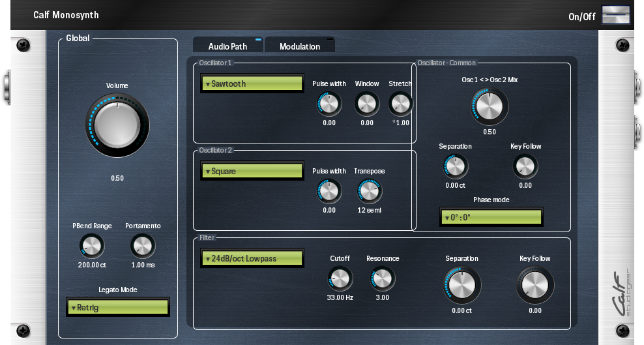
Task: Click the Window knob
Action: pos(367,104)
